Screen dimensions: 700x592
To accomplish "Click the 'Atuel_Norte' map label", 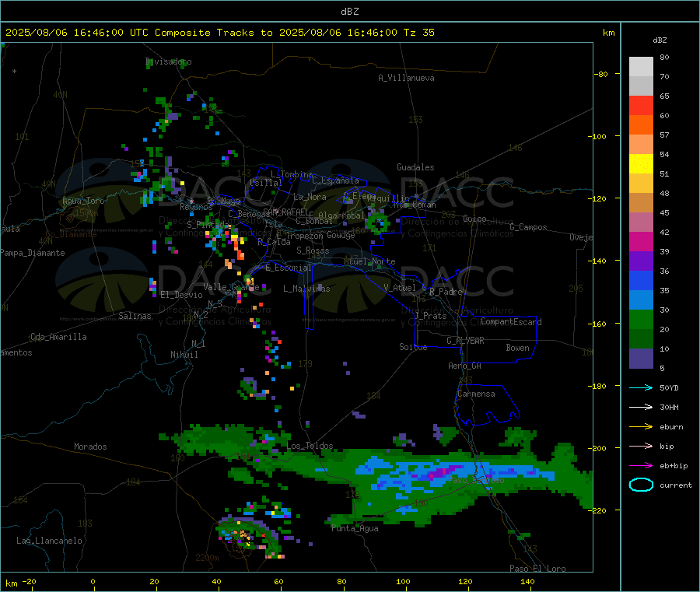I will (369, 261).
